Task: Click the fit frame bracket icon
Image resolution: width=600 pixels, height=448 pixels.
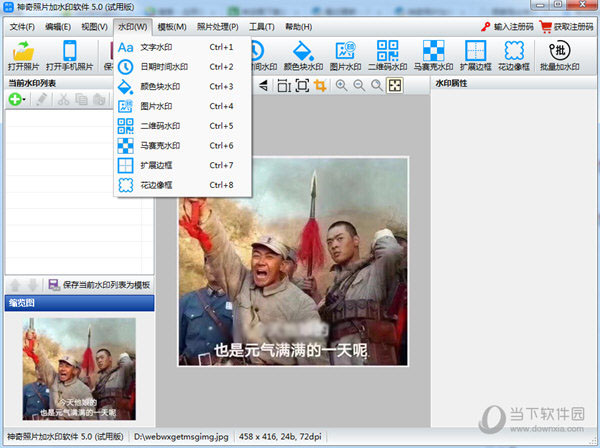Action: click(302, 85)
